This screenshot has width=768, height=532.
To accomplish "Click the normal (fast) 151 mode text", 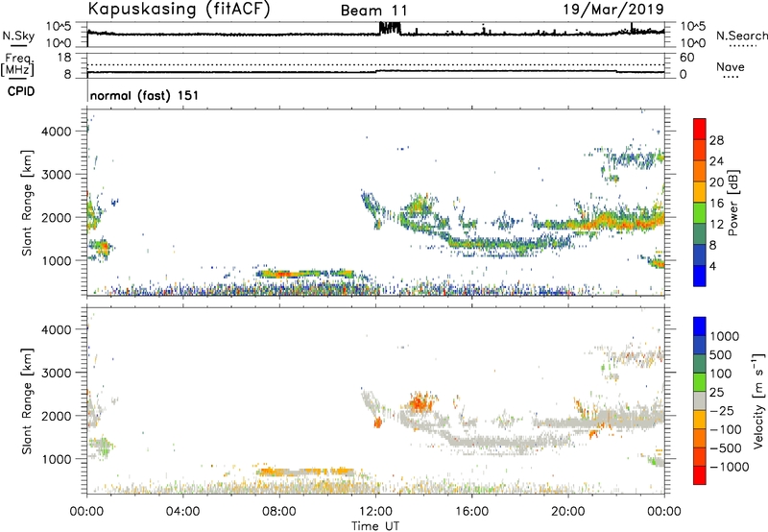I will tap(144, 95).
